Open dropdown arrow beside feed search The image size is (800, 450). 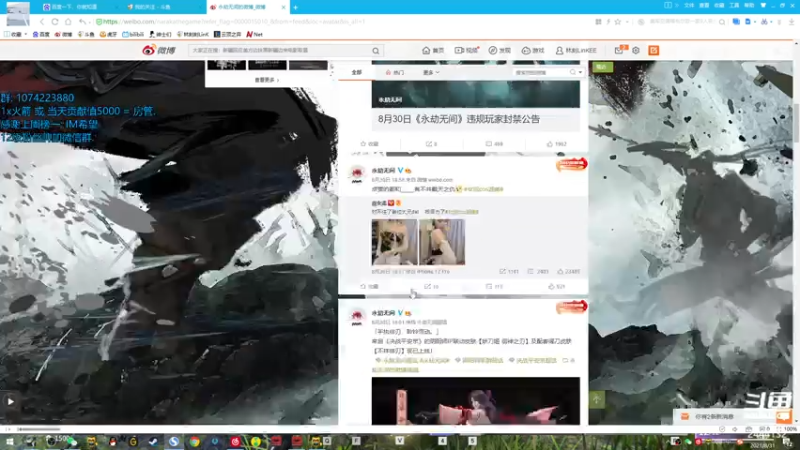click(580, 72)
